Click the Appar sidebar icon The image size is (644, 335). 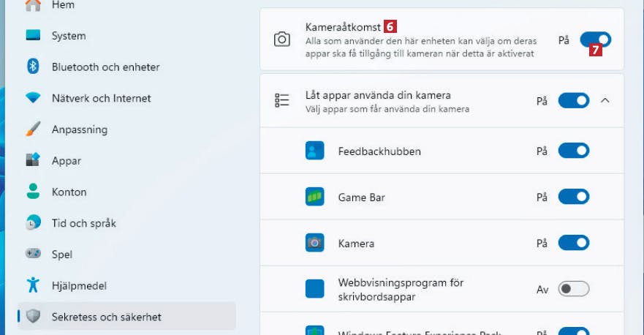33,160
